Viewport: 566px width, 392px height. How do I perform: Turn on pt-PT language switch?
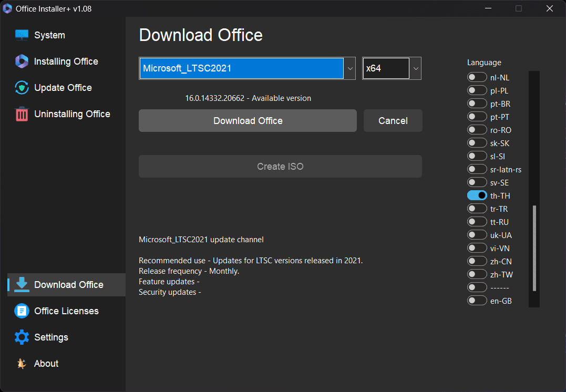pyautogui.click(x=477, y=117)
